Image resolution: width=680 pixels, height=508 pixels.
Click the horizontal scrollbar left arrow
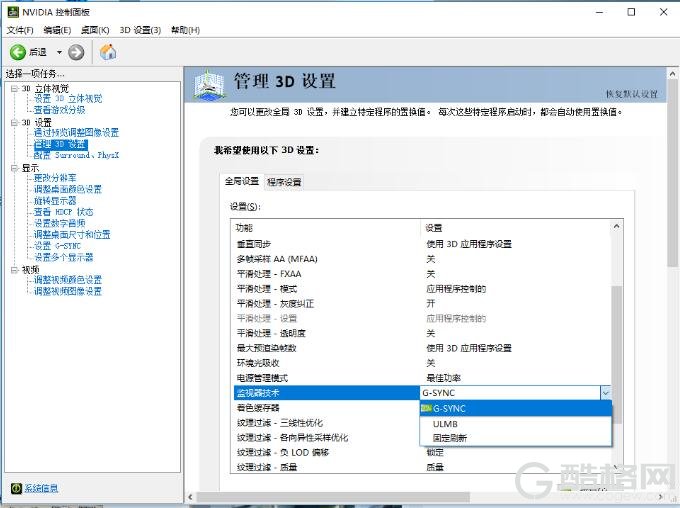coord(190,497)
